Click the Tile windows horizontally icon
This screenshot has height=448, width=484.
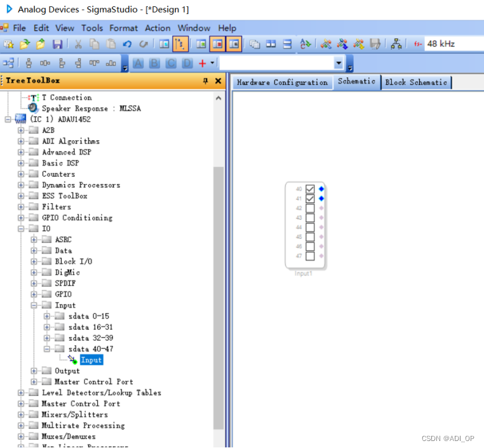tap(287, 44)
